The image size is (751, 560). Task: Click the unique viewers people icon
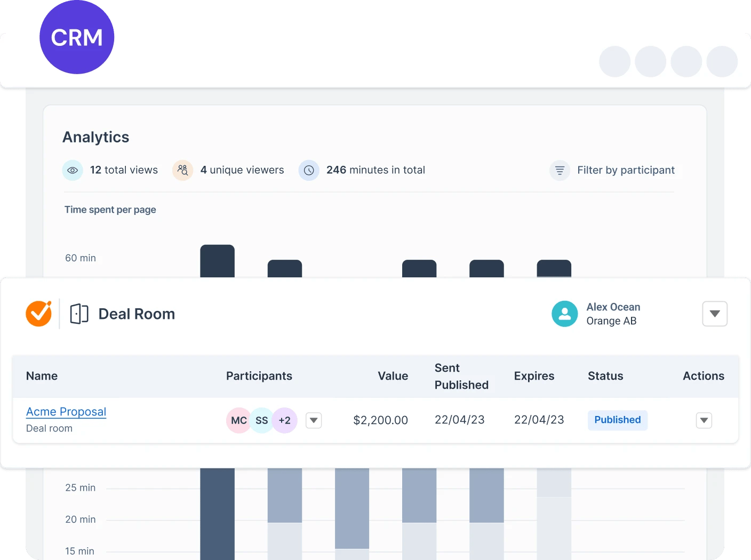pos(182,170)
